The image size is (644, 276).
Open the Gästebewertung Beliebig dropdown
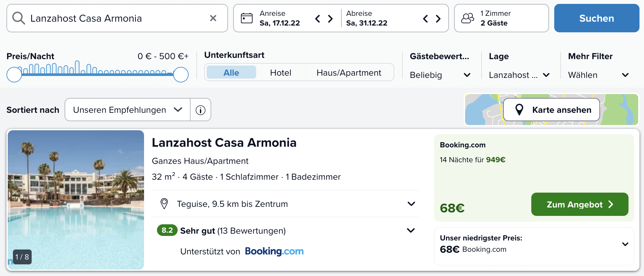tap(440, 75)
